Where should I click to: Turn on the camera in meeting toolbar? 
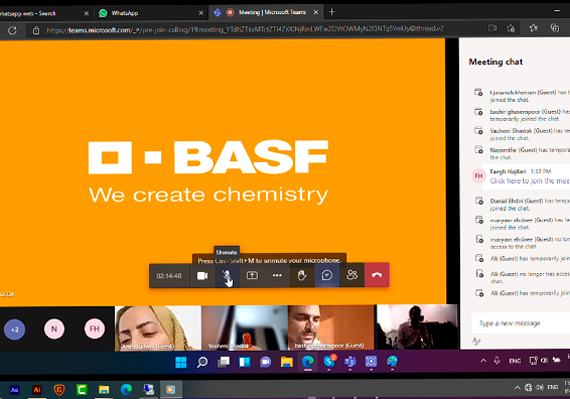[202, 275]
